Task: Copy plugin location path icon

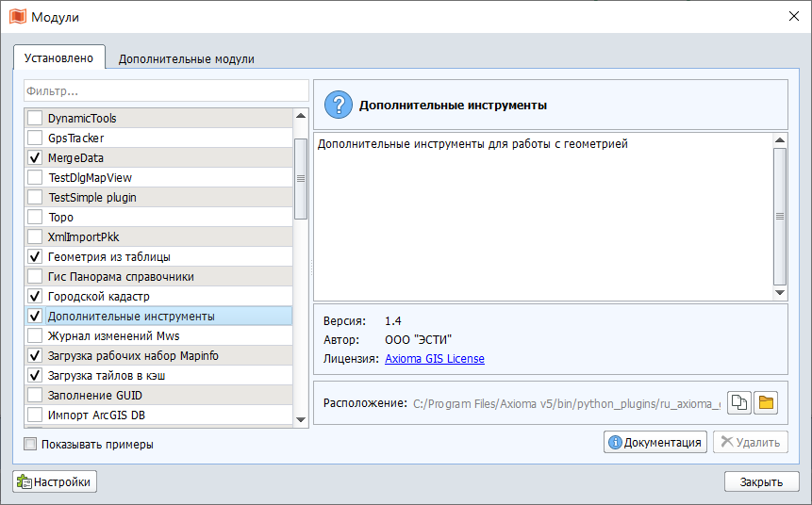Action: coord(740,403)
